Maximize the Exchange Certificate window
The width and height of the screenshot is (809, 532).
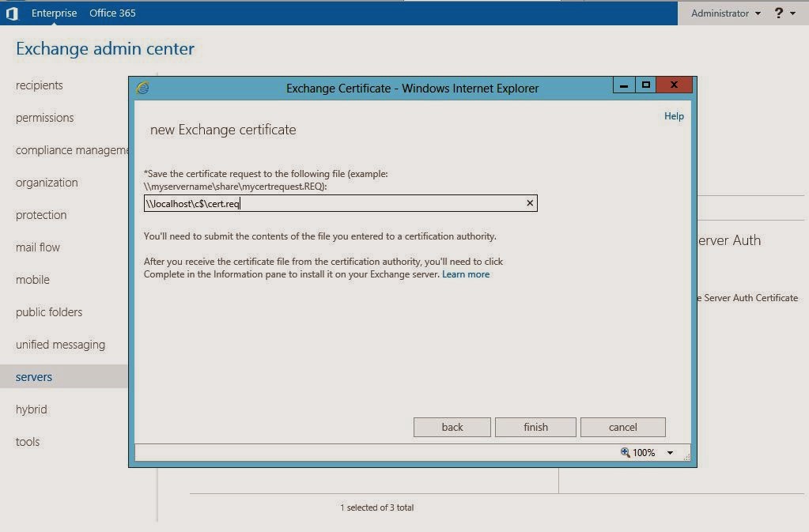(x=646, y=85)
